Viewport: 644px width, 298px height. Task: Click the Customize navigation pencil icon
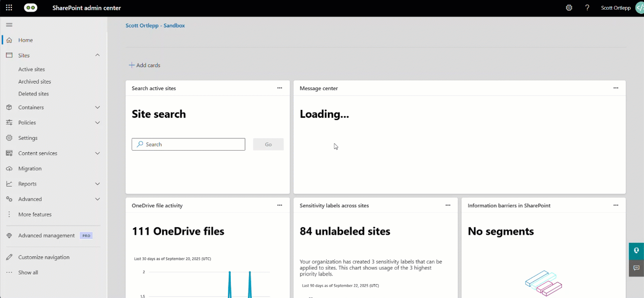coord(9,257)
